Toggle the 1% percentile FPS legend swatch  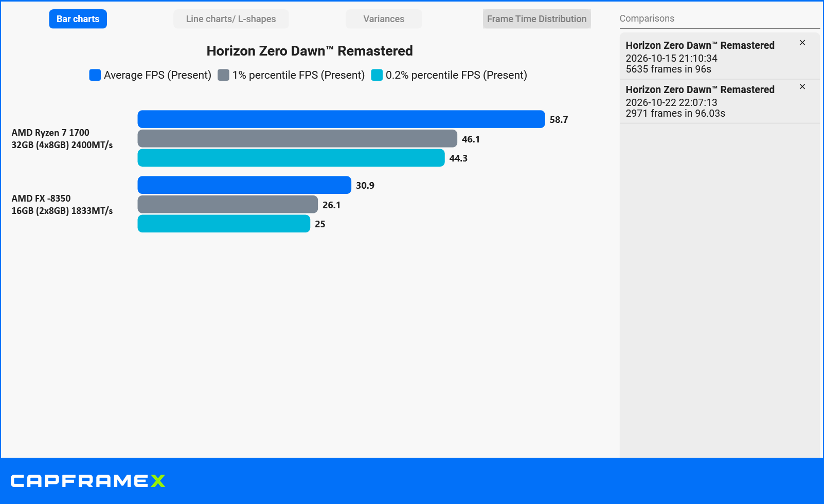223,75
